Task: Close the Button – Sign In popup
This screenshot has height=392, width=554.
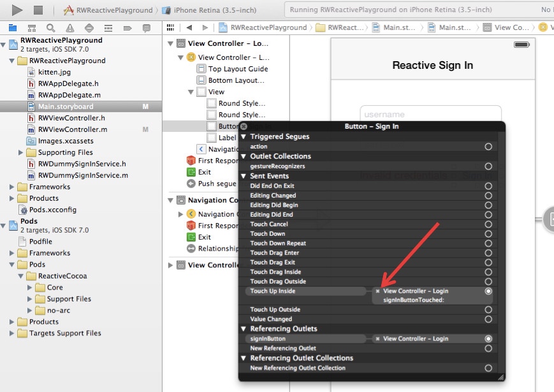Action: (244, 126)
